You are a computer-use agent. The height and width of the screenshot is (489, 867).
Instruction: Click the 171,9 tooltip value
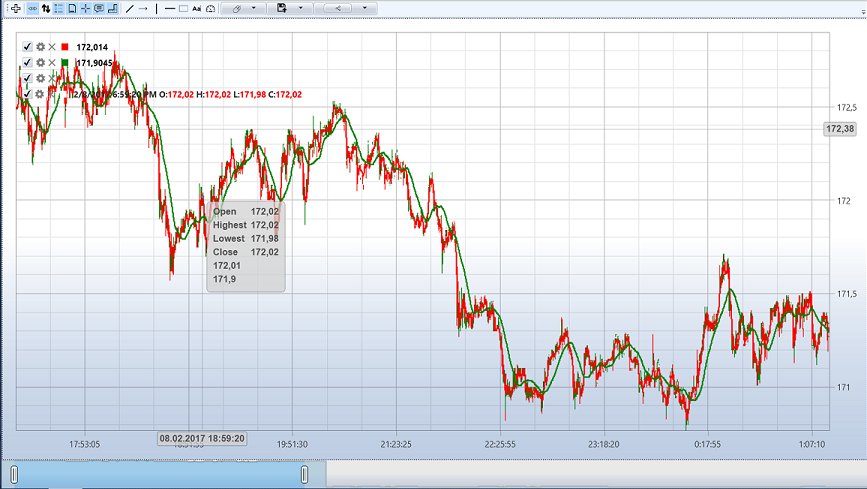point(224,279)
